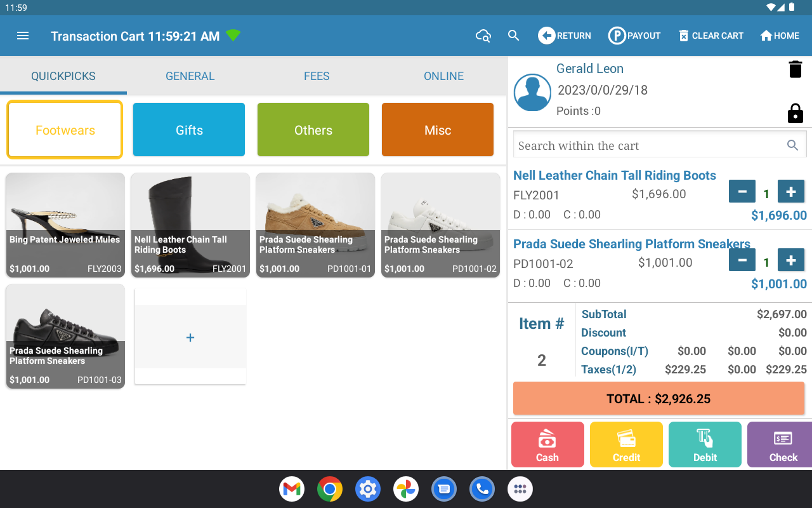Open Messages from the dock
Viewport: 812px width, 508px height.
click(444, 489)
